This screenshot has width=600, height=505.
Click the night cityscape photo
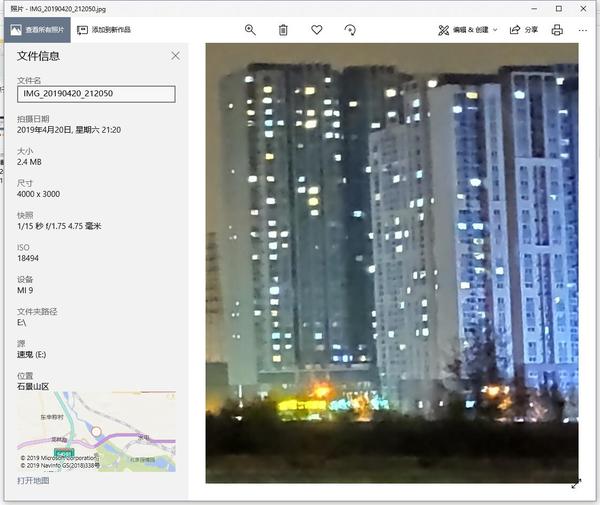tap(392, 263)
